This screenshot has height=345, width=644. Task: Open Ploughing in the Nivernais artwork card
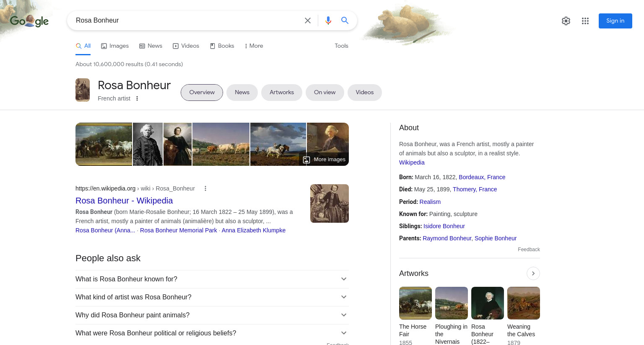pos(452,316)
